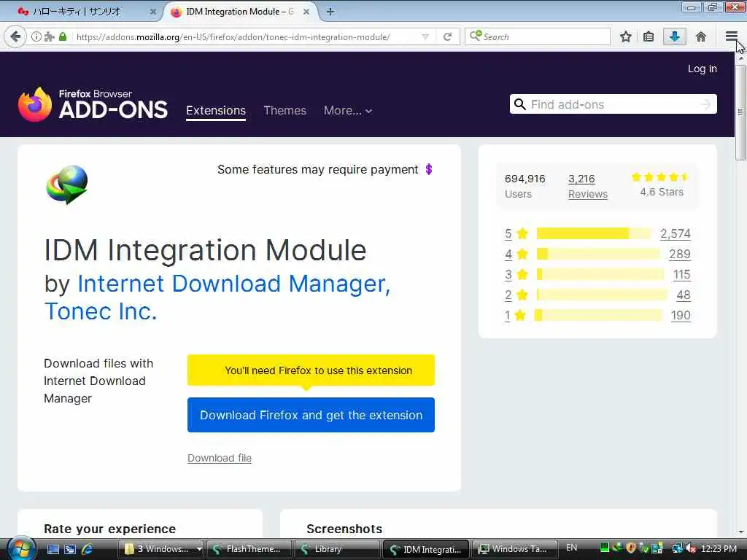Close the IDM Integration Module tab

pos(306,12)
